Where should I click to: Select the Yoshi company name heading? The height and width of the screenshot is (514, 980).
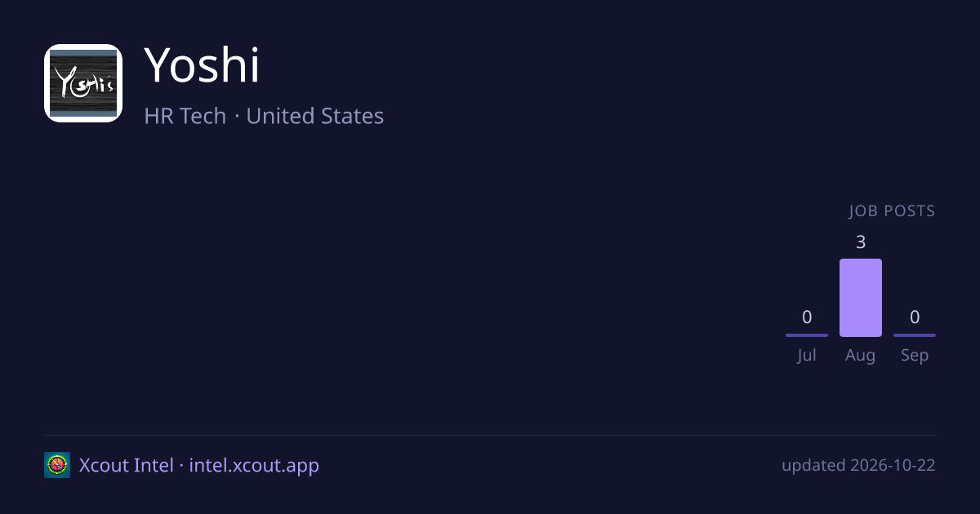coord(202,65)
